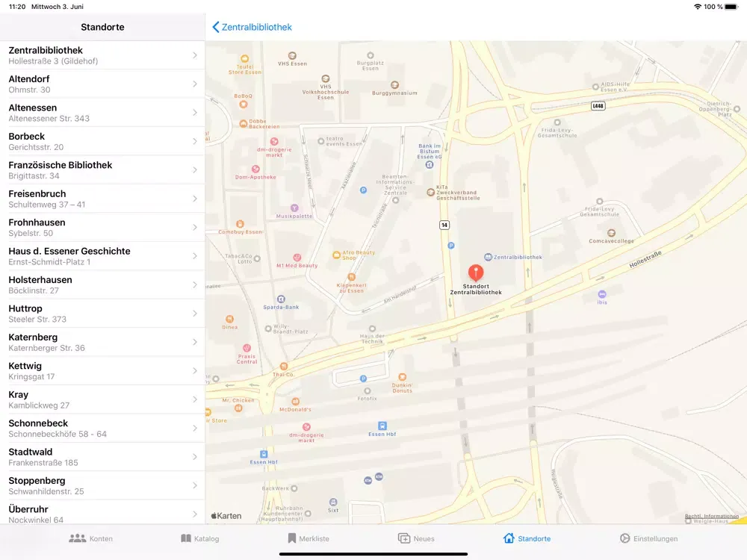Tap the red Standort Zentralbibliothek map pin
The width and height of the screenshot is (747, 560).
[475, 273]
